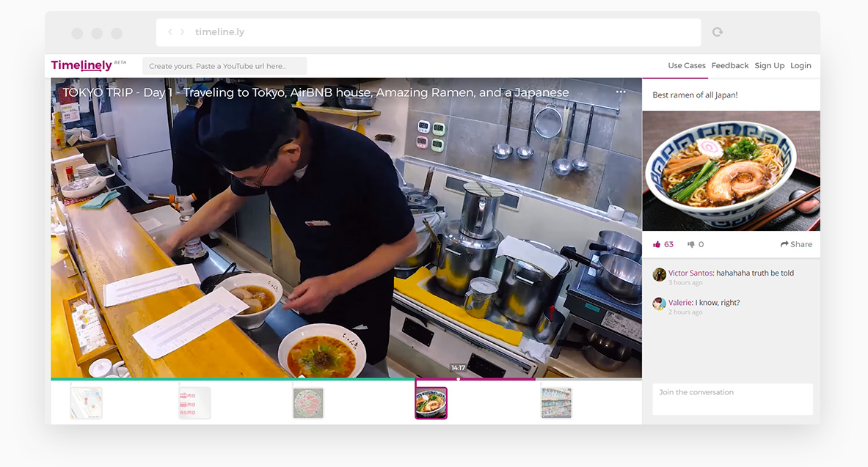Viewport: 868px width, 467px height.
Task: Reload the page with browser refresh icon
Action: 718,32
